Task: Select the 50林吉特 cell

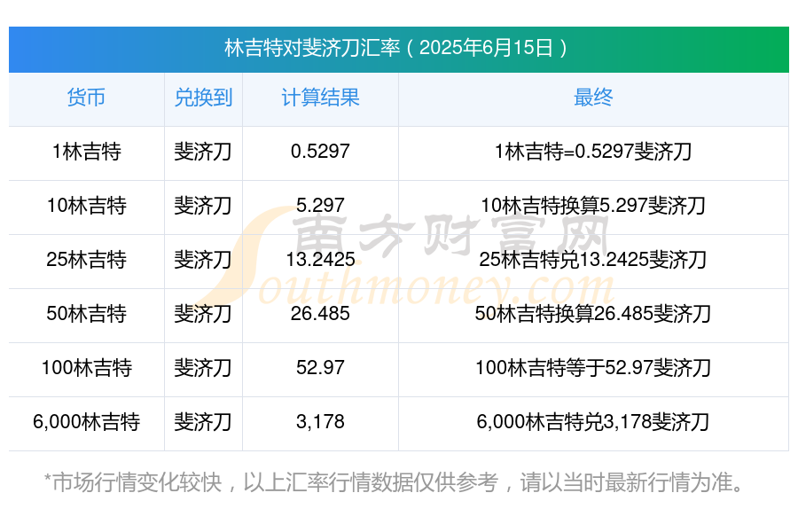Action: click(x=87, y=314)
